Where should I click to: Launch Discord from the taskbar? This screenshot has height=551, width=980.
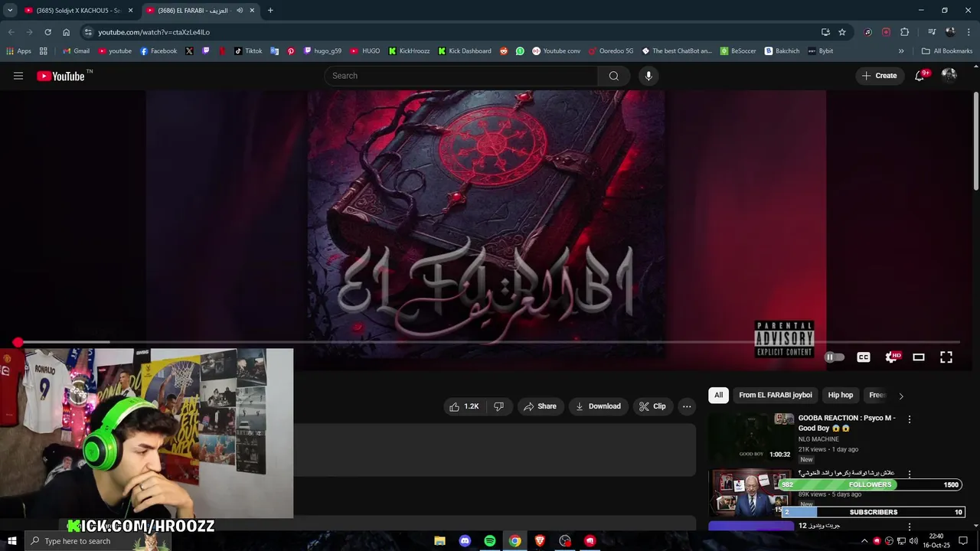point(465,541)
